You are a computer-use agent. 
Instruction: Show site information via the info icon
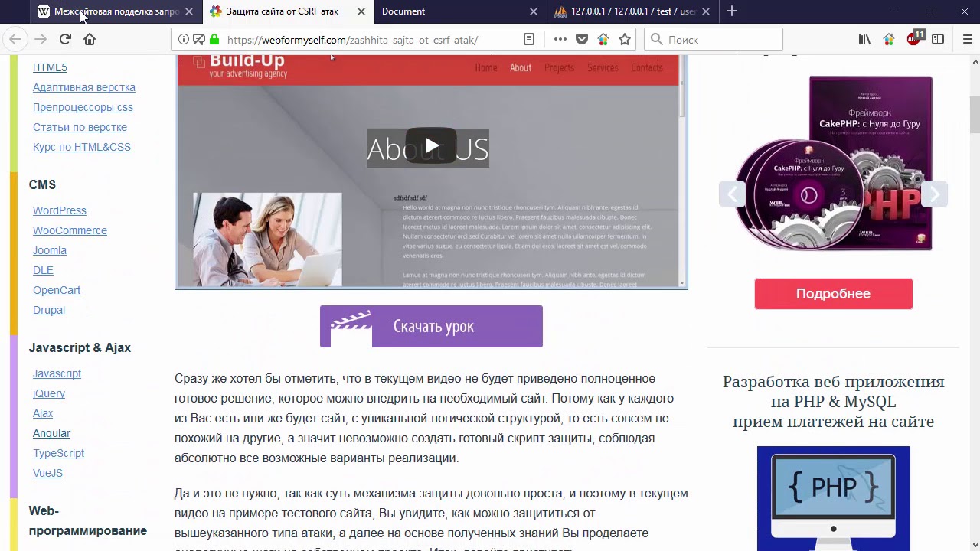[184, 40]
